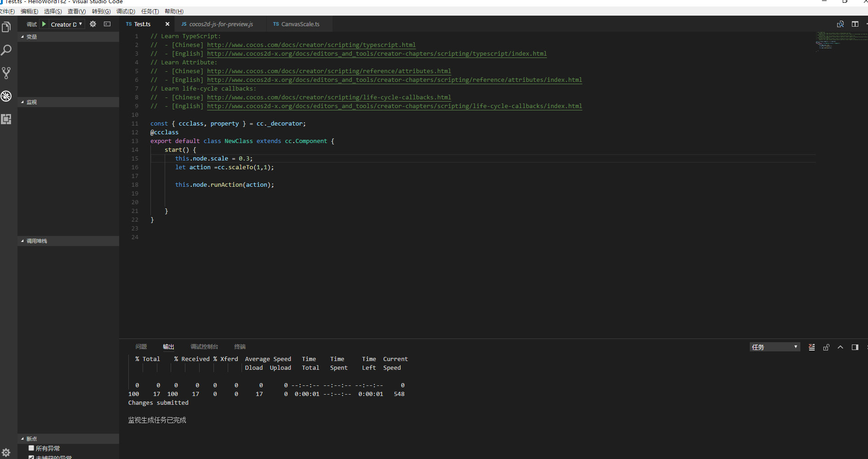Toggle the 所有异常 checkbox
Screen dimensions: 868x459
coord(31,448)
